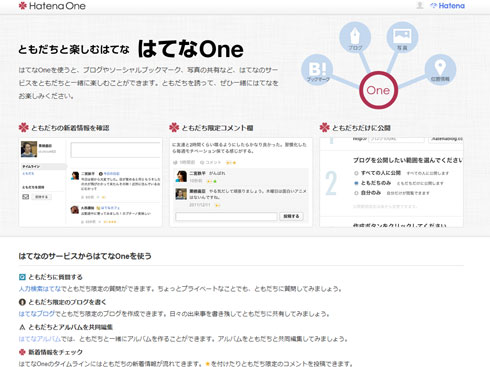The width and height of the screenshot is (490, 367).
Task: Click the large はてなOne title text
Action: (x=191, y=49)
